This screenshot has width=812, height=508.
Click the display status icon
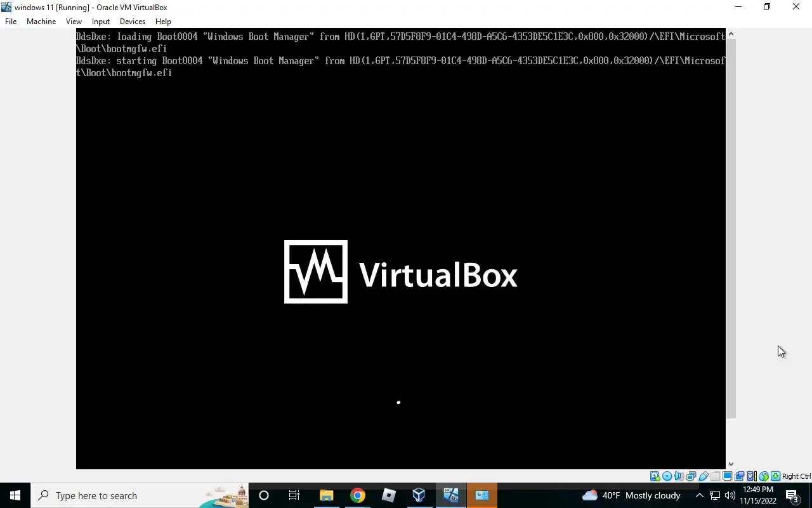point(728,476)
